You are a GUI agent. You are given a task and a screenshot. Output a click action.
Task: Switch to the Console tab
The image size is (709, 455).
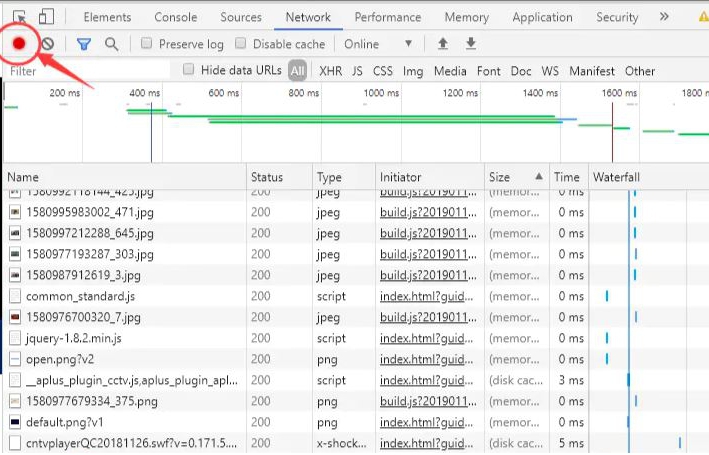175,17
